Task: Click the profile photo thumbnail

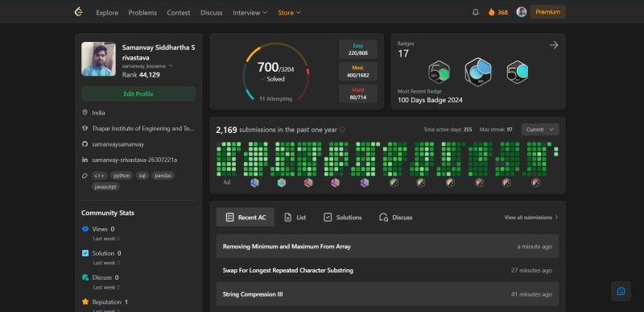Action: coord(98,59)
